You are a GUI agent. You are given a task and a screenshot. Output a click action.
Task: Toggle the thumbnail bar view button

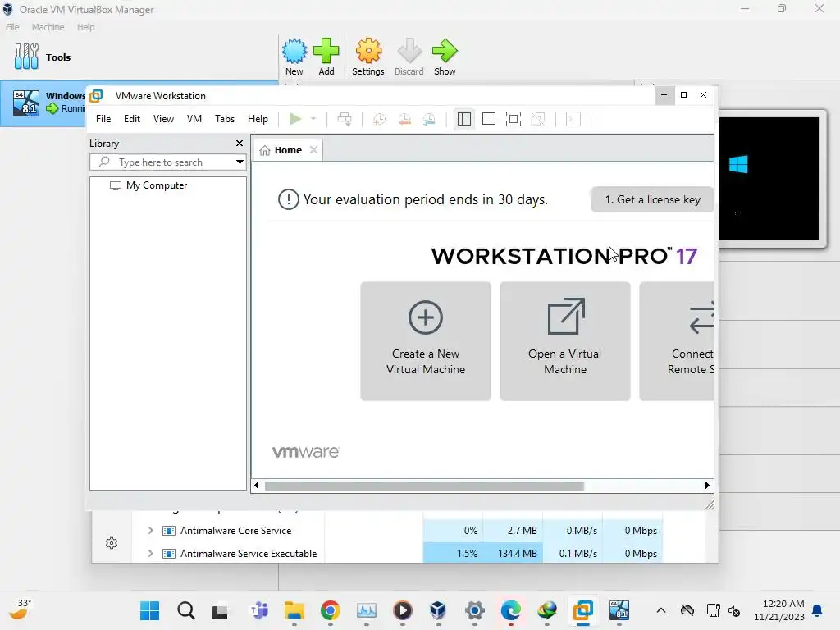click(489, 119)
